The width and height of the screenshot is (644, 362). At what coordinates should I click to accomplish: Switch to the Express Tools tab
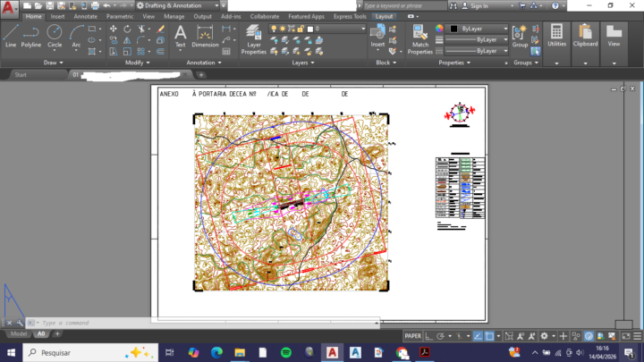tap(347, 16)
